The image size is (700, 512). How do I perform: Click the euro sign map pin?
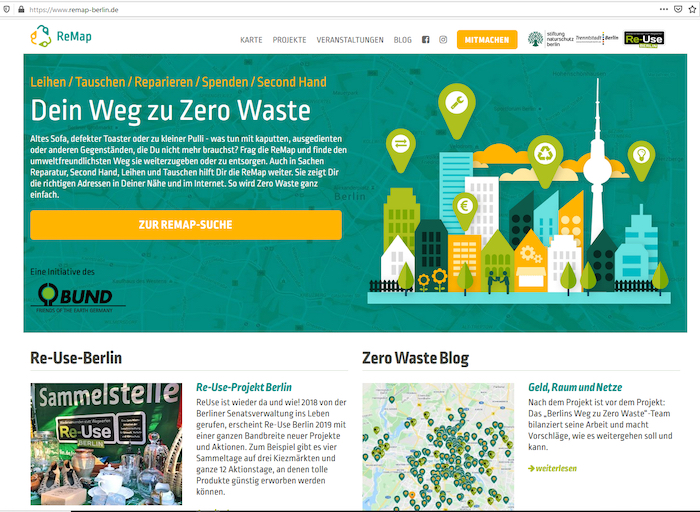(x=465, y=211)
